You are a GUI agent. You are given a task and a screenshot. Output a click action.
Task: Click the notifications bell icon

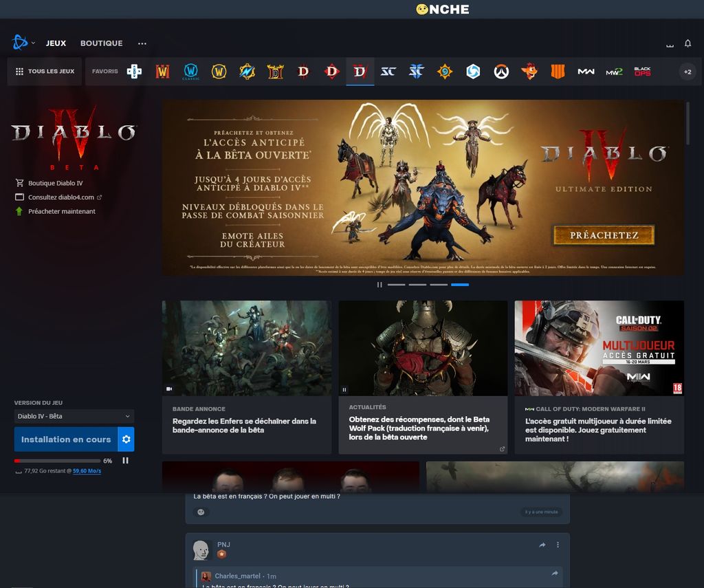[x=687, y=43]
